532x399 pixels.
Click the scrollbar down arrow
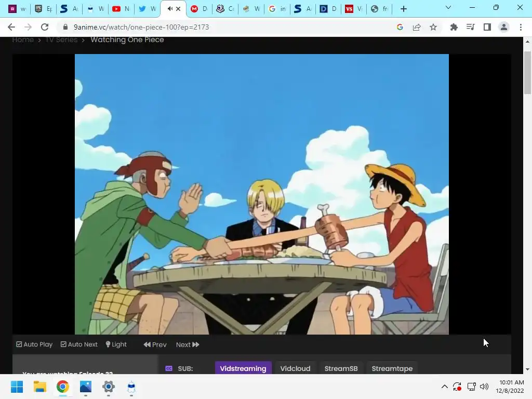pos(527,369)
